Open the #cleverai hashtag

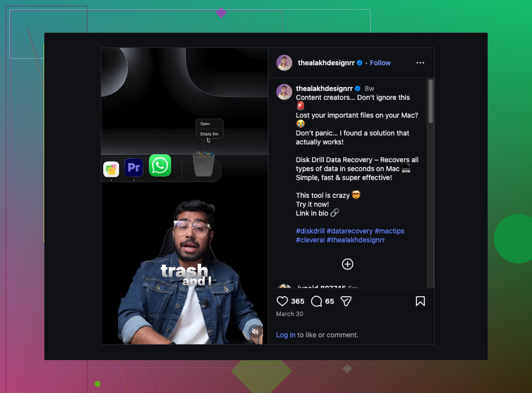click(310, 240)
